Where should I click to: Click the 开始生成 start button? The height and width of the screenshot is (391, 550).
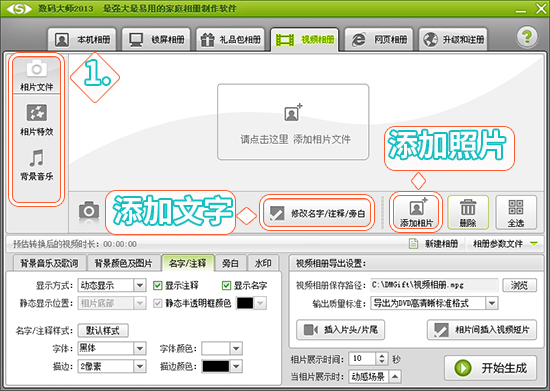click(490, 368)
